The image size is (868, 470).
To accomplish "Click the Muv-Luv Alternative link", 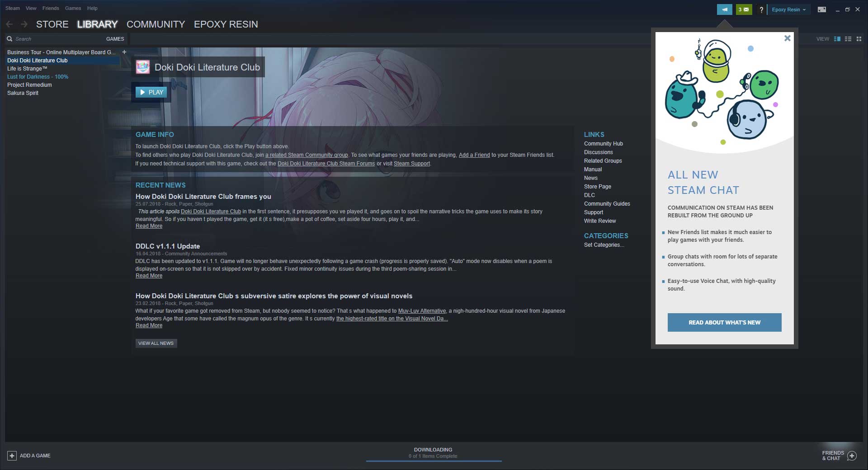I will 422,310.
